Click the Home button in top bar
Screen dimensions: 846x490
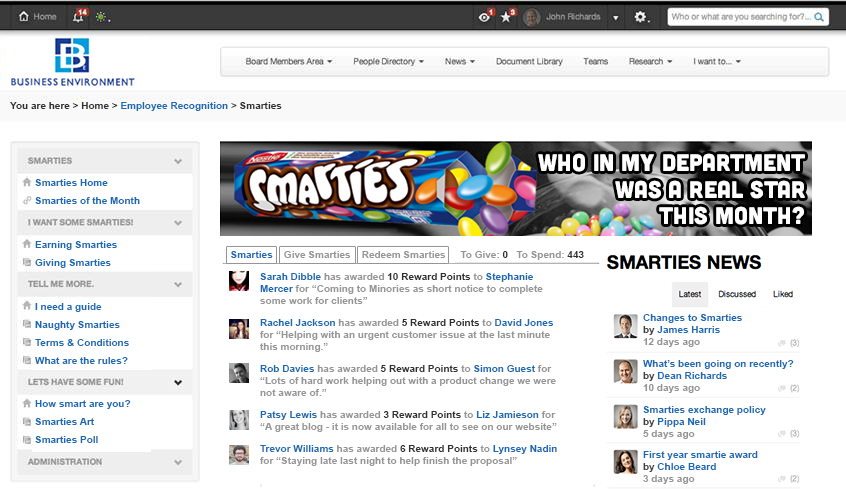click(x=37, y=17)
